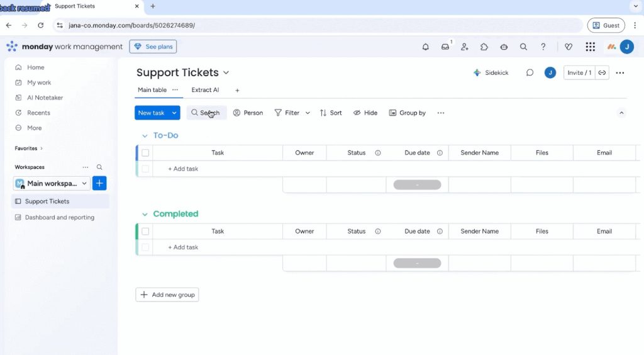Open Dashboard and reporting in sidebar

(59, 218)
